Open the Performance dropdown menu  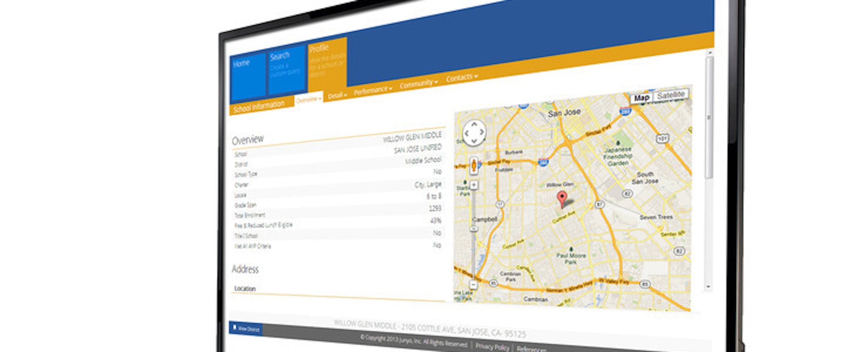coord(373,90)
